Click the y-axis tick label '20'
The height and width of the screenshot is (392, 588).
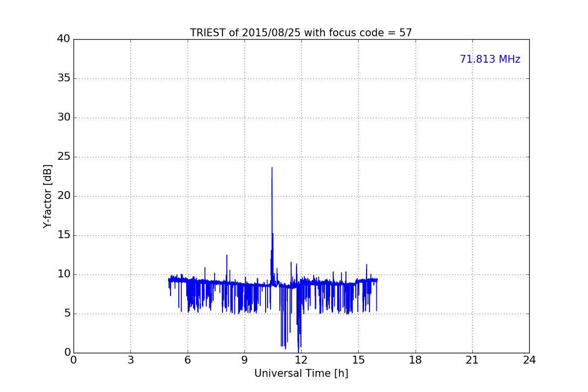pos(64,196)
